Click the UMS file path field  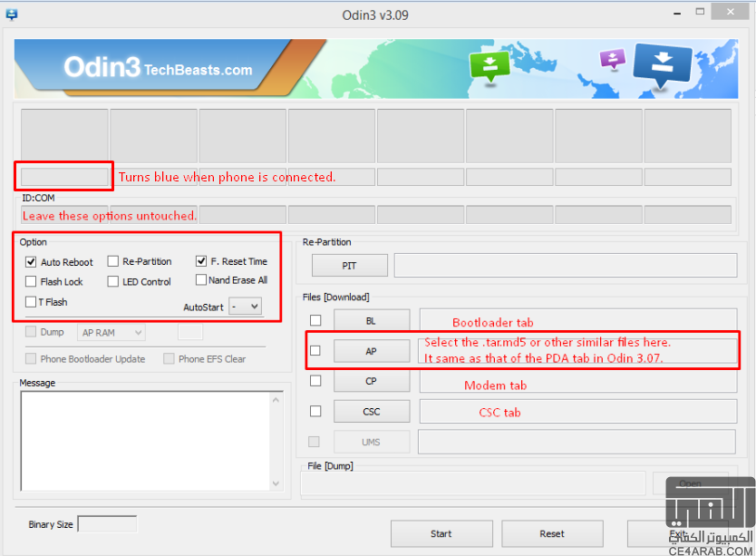[577, 442]
